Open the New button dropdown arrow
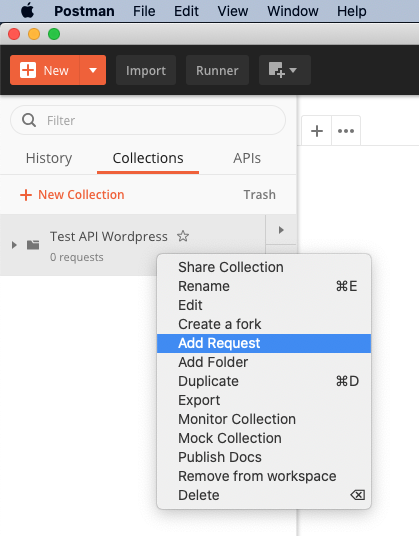This screenshot has width=419, height=536. click(x=93, y=70)
